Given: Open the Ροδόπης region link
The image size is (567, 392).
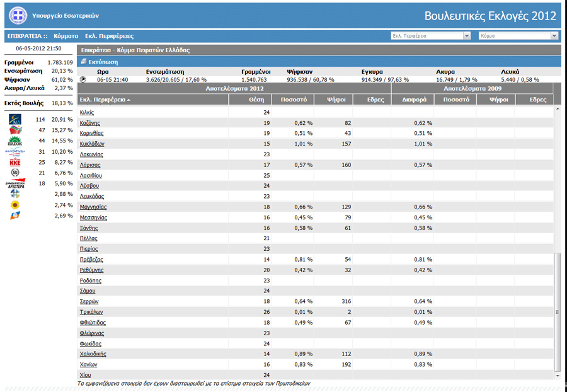Looking at the screenshot, I should pos(90,280).
